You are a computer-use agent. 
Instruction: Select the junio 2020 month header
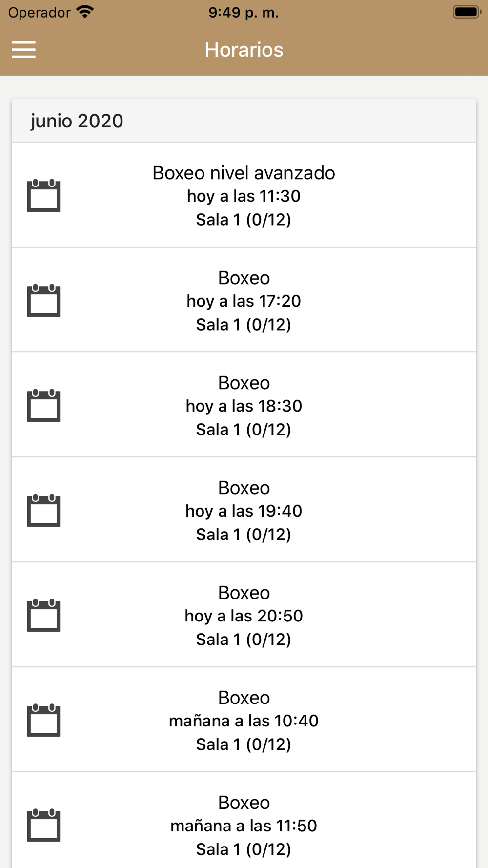pos(244,121)
